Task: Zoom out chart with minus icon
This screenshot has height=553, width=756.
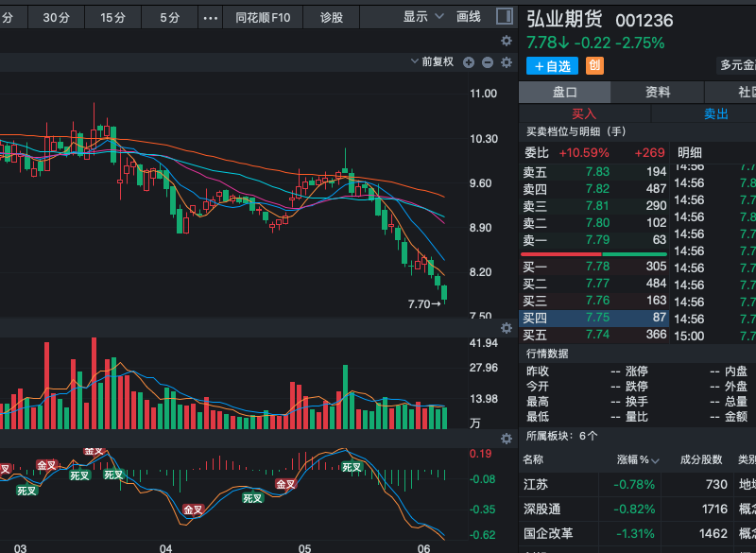Action: (x=488, y=62)
